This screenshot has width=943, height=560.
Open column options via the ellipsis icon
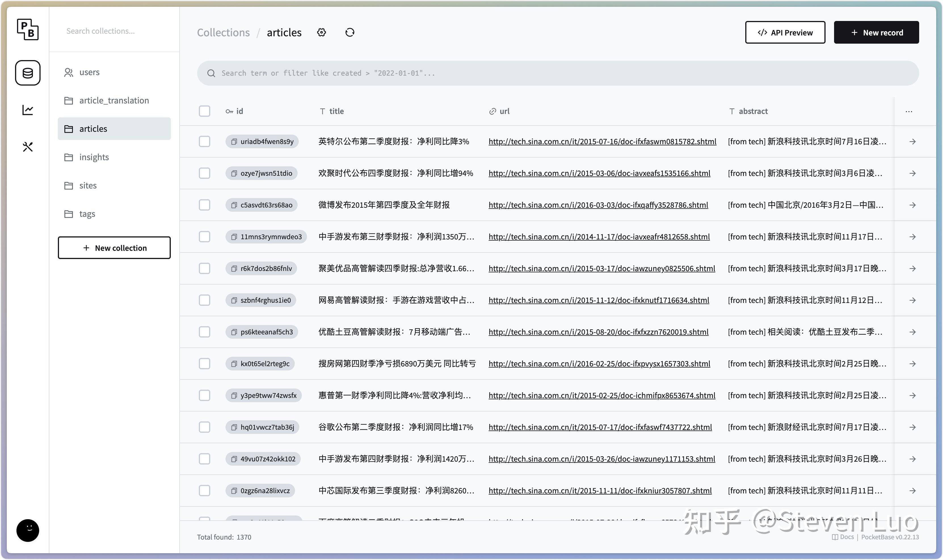pos(909,111)
